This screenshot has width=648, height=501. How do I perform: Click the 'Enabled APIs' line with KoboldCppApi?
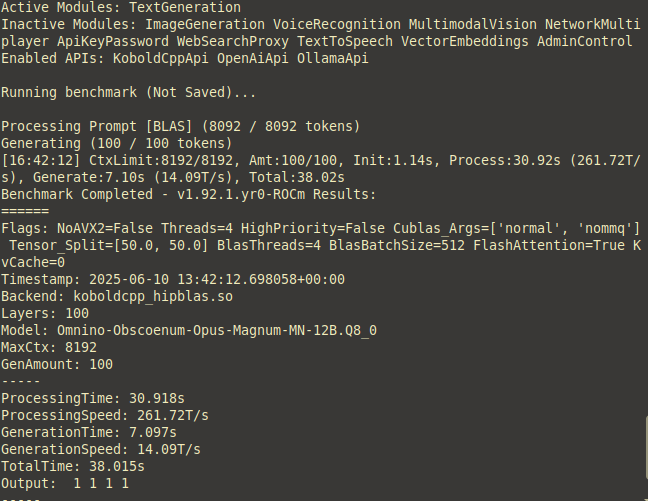coord(185,58)
